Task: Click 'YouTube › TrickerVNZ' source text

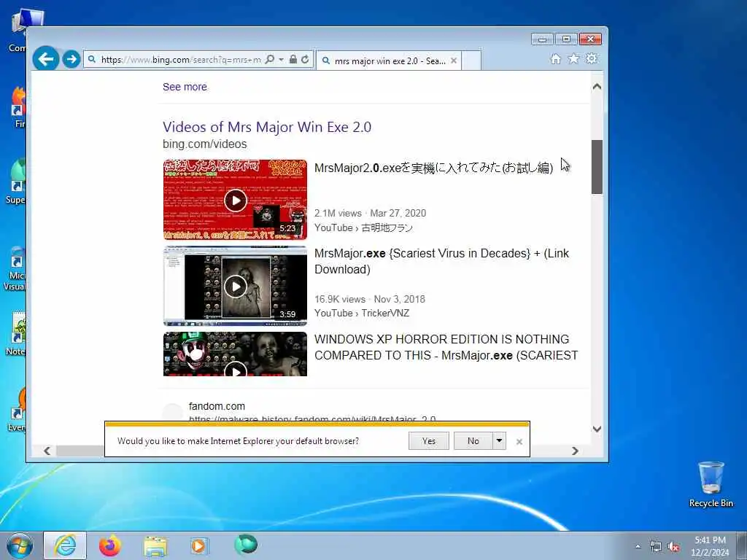Action: coord(362,313)
